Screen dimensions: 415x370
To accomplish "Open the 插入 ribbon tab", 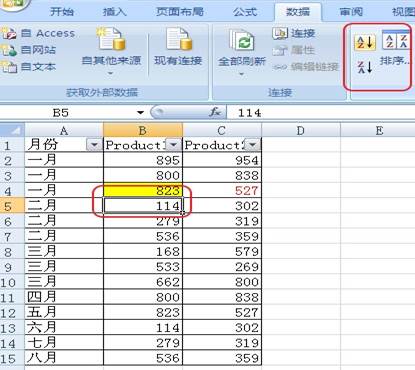I will (114, 12).
